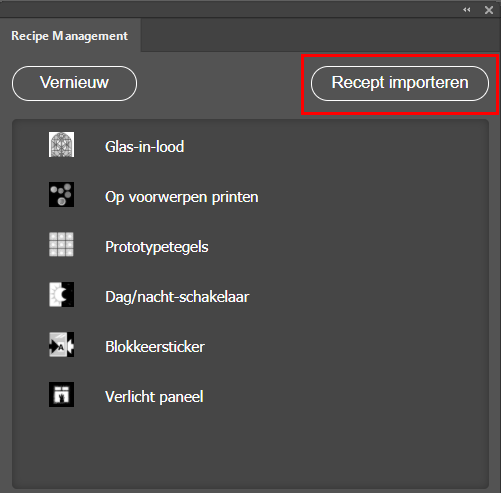The width and height of the screenshot is (501, 493).
Task: Click the Op voorwerpen printen dots icon
Action: click(x=61, y=195)
